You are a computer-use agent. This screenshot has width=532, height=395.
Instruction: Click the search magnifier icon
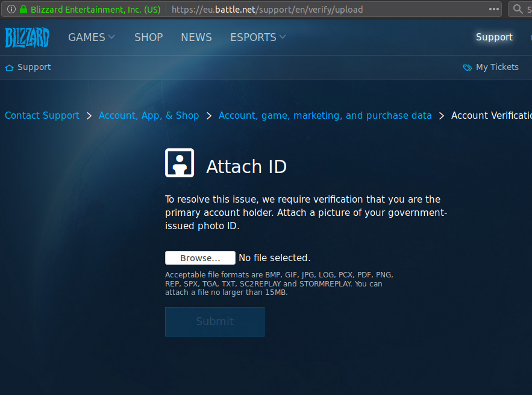coord(518,9)
